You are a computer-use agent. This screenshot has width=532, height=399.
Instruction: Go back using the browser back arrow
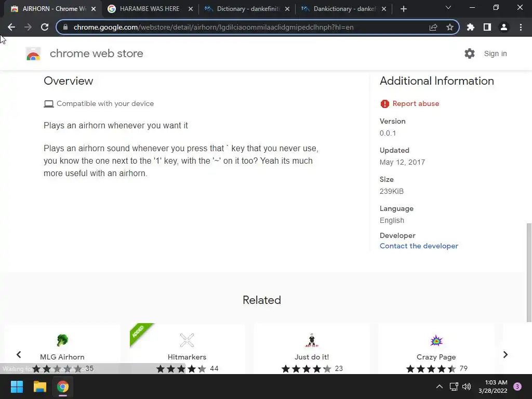click(x=11, y=27)
